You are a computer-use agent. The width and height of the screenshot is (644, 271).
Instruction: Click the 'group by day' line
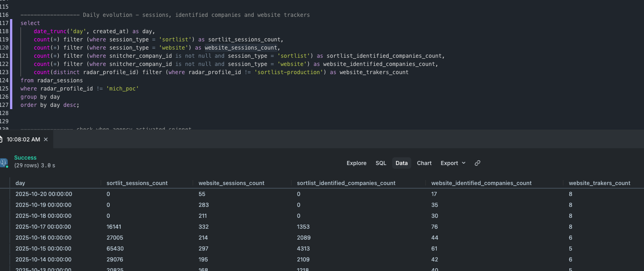point(40,97)
